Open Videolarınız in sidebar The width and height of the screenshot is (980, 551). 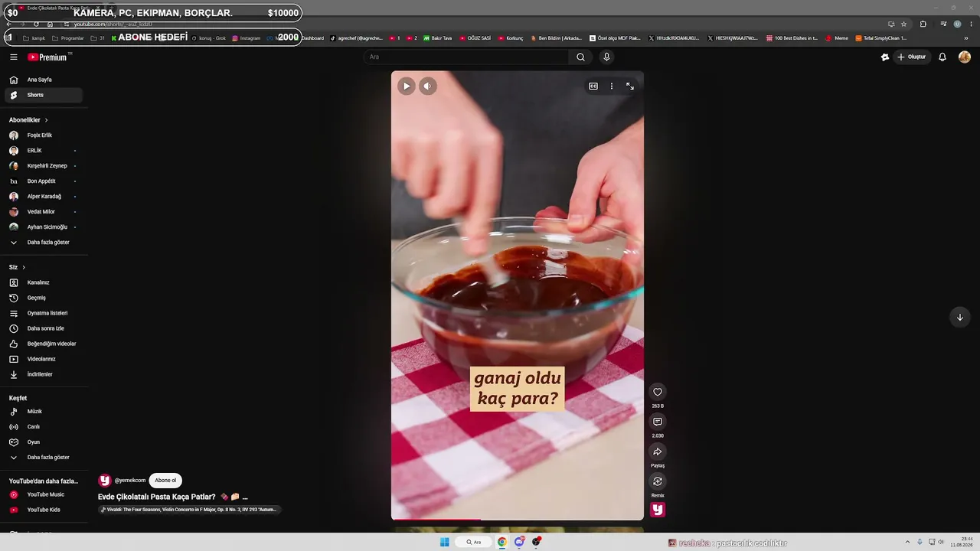pos(44,359)
